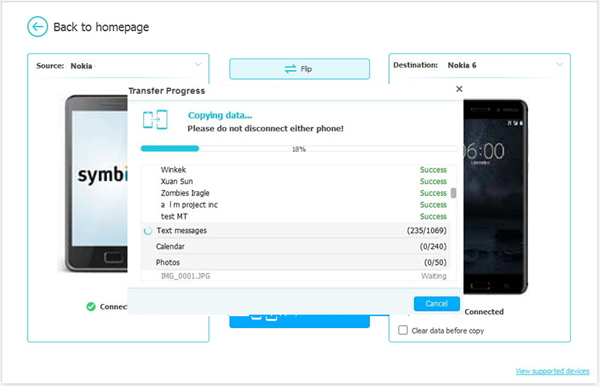Image resolution: width=600 pixels, height=386 pixels.
Task: Click the Calendar category row
Action: (x=295, y=246)
